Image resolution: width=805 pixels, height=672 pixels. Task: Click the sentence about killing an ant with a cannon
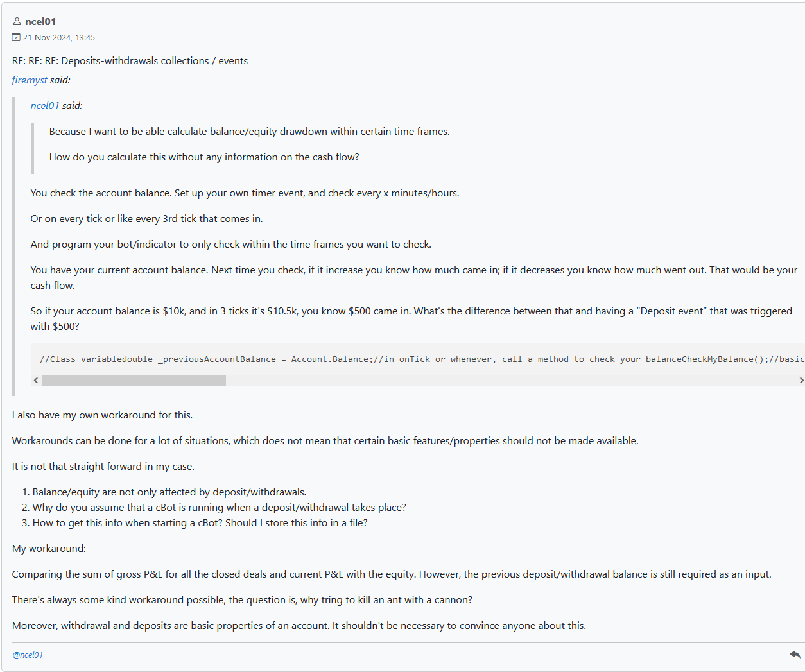pyautogui.click(x=242, y=600)
